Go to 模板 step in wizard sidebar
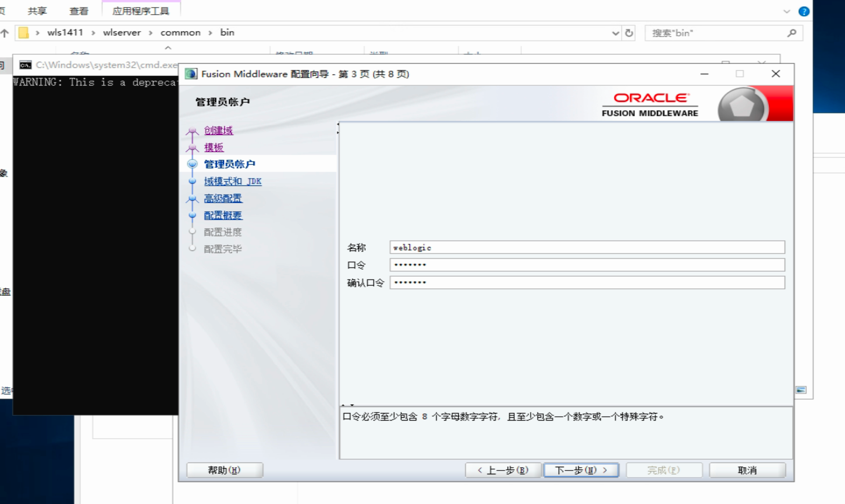 pos(213,147)
